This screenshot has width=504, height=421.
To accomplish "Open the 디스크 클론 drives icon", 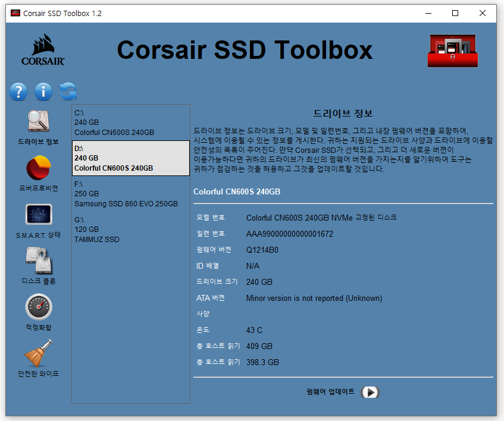I will 39,260.
